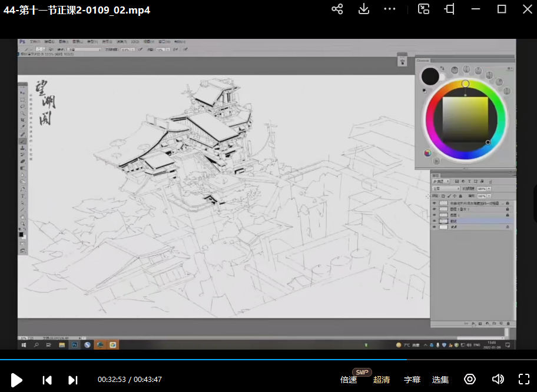Image resolution: width=537 pixels, height=392 pixels.
Task: Click the share icon in title bar
Action: [337, 9]
